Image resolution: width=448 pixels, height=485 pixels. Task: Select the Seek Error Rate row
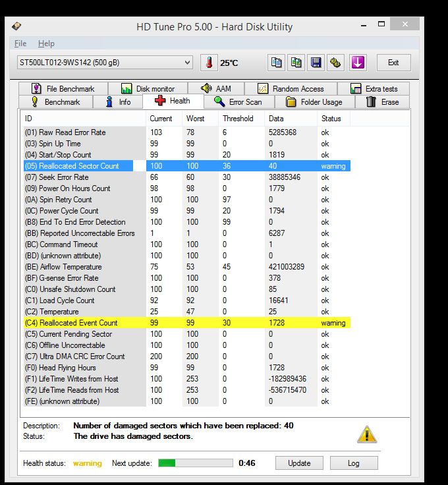[186, 177]
